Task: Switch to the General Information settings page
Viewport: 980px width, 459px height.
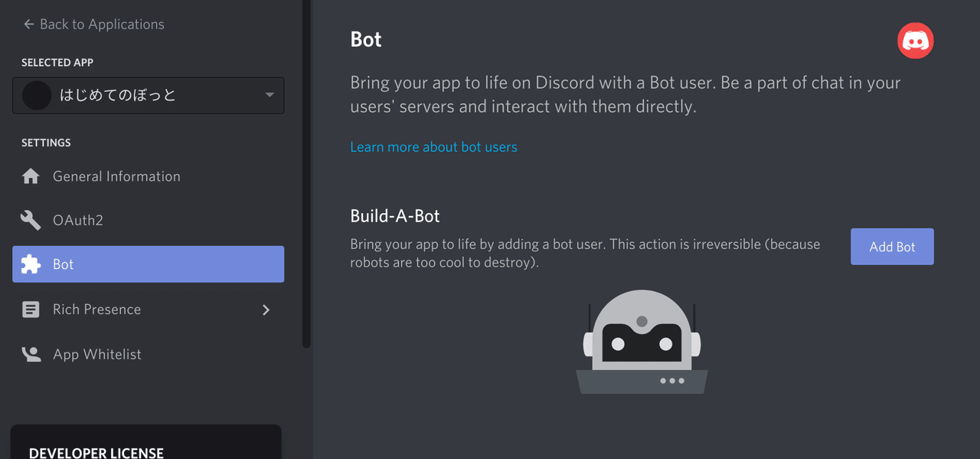Action: [x=116, y=175]
